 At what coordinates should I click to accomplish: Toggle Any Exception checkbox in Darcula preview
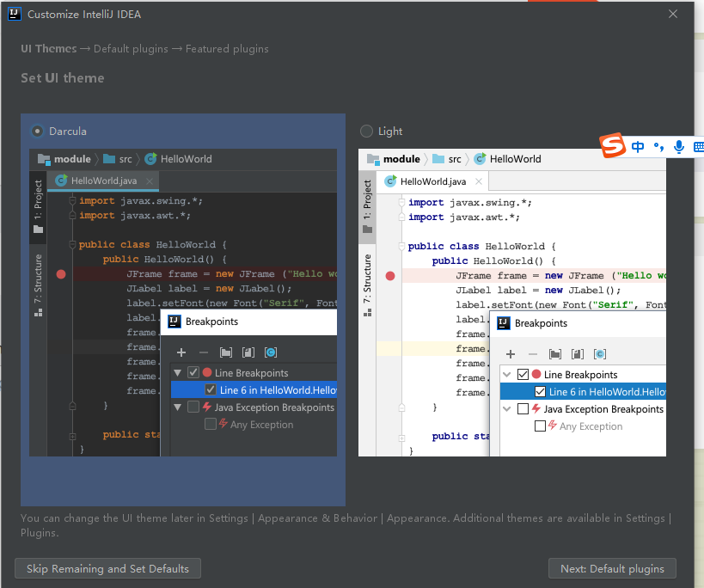[x=210, y=424]
